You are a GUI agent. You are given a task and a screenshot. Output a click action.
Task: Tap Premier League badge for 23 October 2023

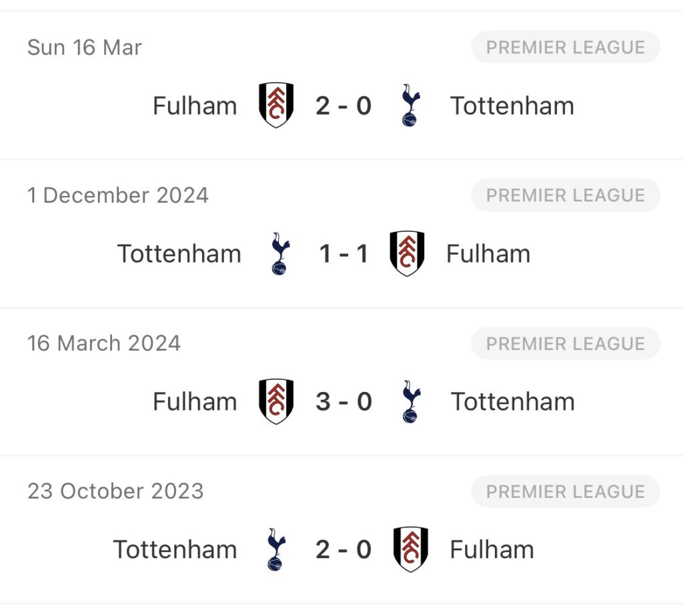(565, 491)
